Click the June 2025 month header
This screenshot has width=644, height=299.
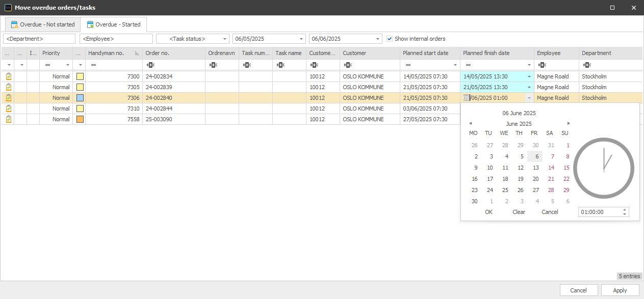point(519,124)
